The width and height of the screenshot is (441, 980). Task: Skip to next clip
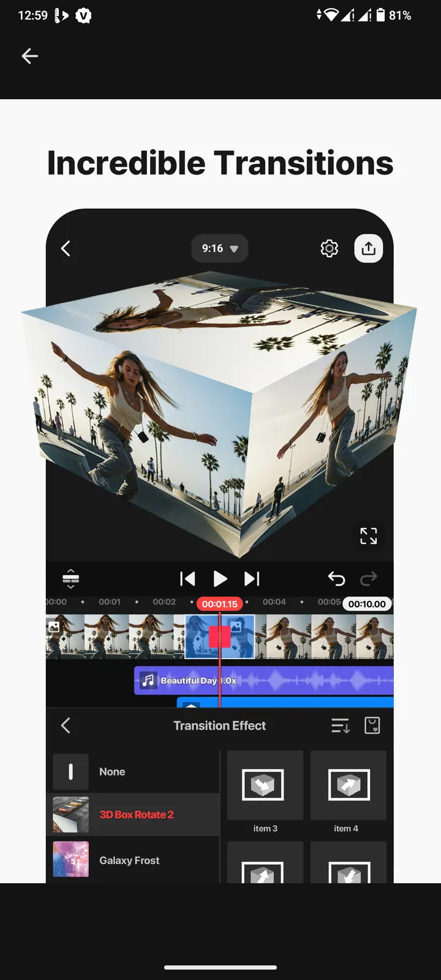pos(252,579)
